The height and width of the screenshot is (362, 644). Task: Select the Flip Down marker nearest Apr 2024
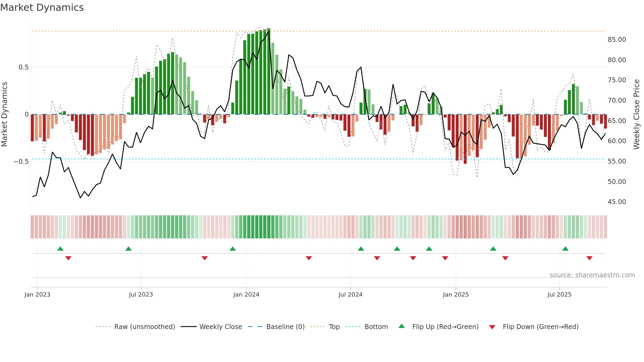click(309, 258)
